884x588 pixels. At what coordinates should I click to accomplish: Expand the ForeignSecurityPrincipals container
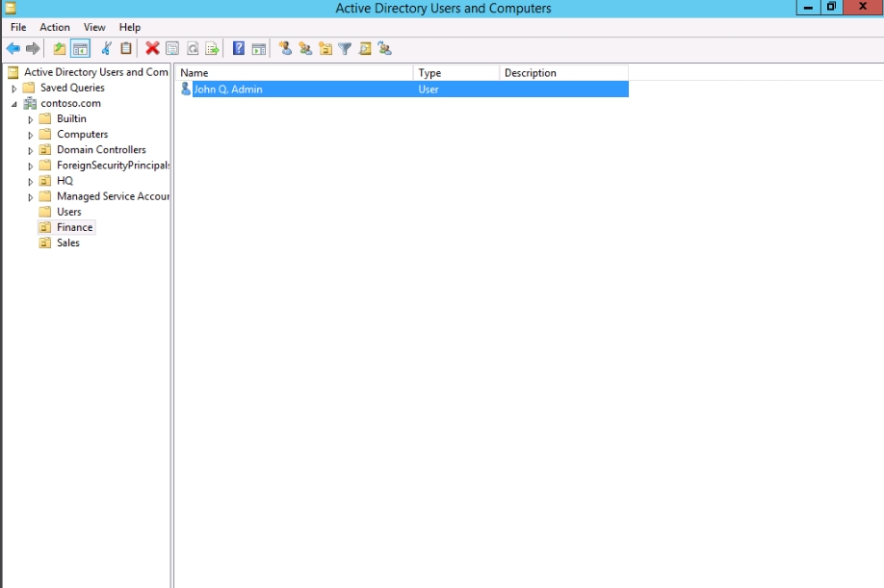(x=31, y=166)
